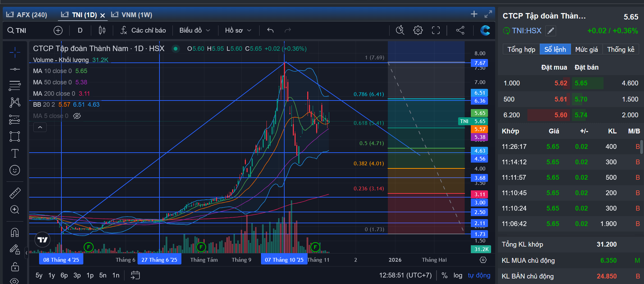Open the emoji icons tool
Viewport: 644px width, 284px height.
(x=15, y=170)
